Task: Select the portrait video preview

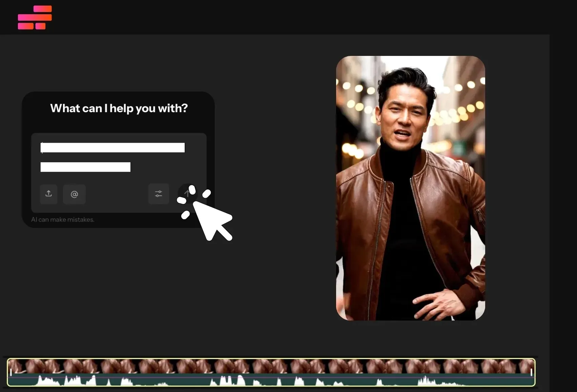Action: [x=410, y=188]
